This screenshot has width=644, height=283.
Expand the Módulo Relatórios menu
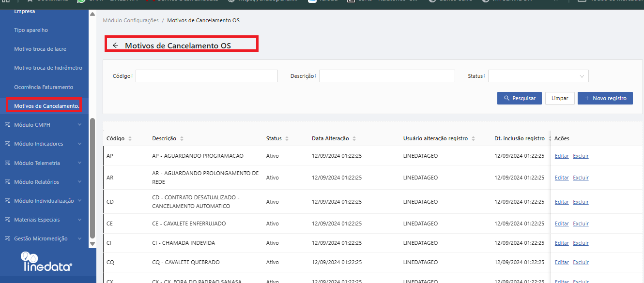coord(79,182)
